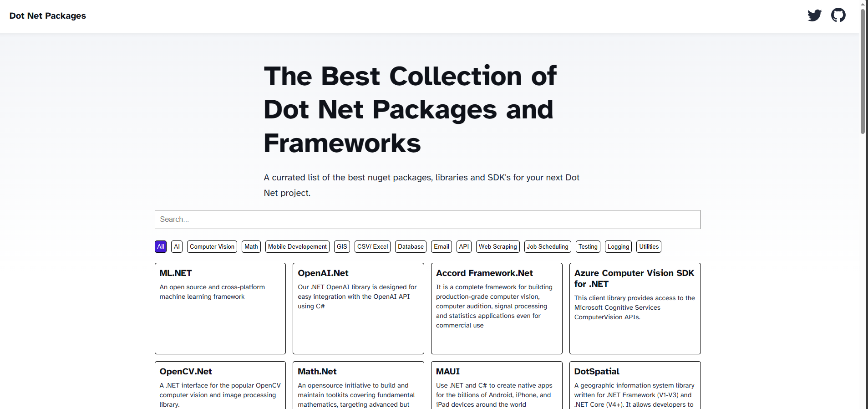The width and height of the screenshot is (868, 409).
Task: Filter by Mobile Developement category
Action: point(297,246)
